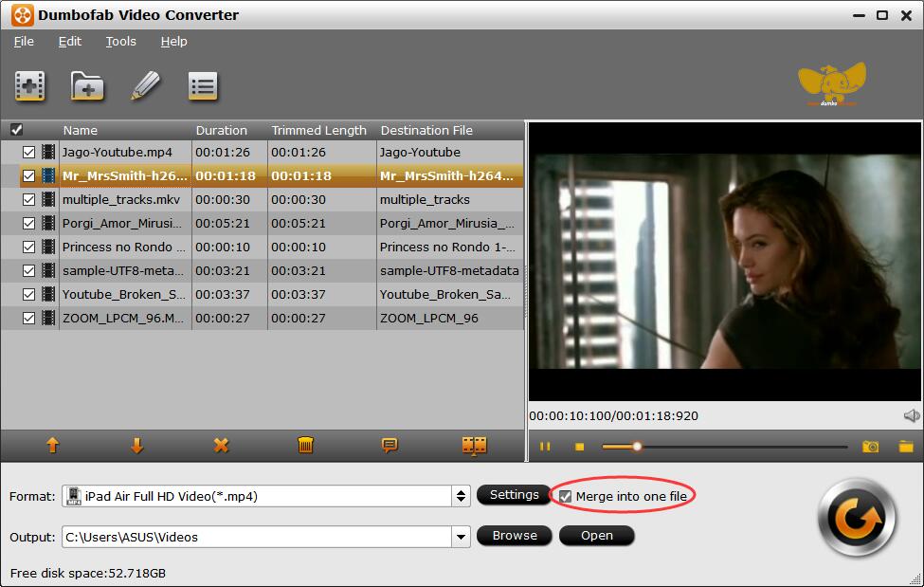Screen dimensions: 924x587
Task: Open the task list icon
Action: (203, 86)
